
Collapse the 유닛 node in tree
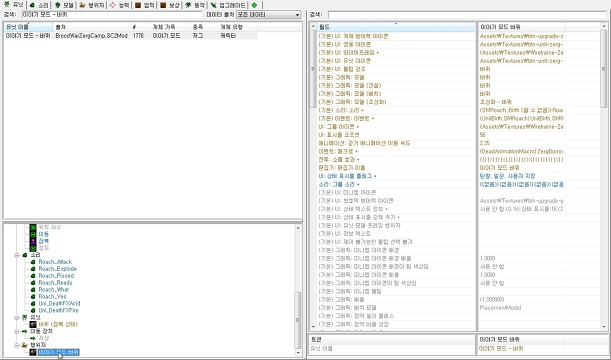point(17,318)
